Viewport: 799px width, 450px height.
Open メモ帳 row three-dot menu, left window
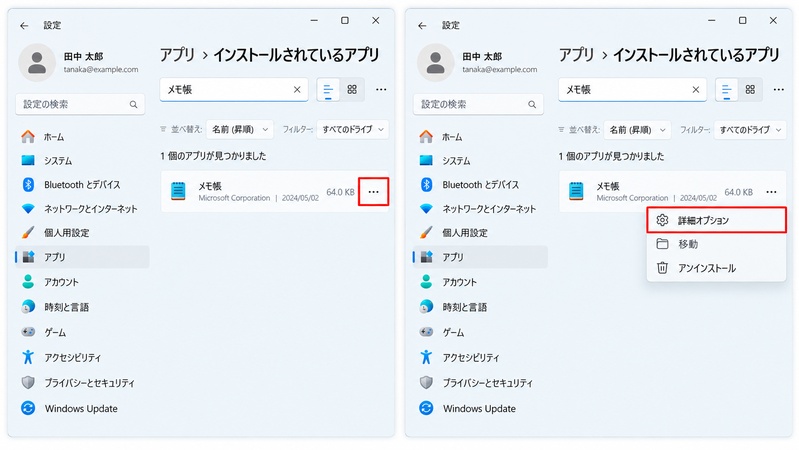(374, 192)
